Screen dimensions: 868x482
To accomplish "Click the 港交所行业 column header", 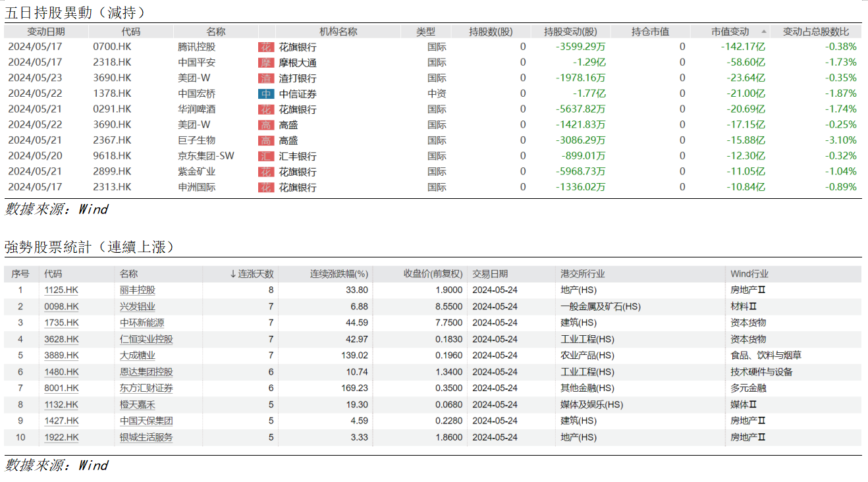I will pyautogui.click(x=582, y=274).
